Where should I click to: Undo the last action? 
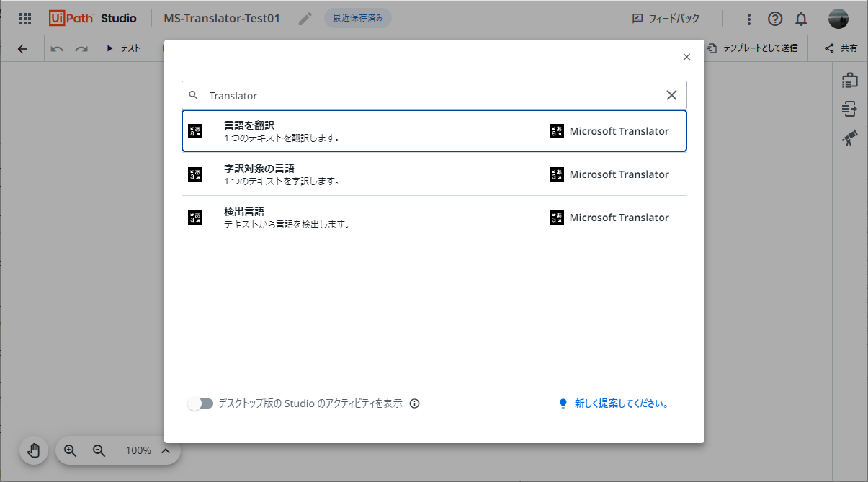[57, 49]
